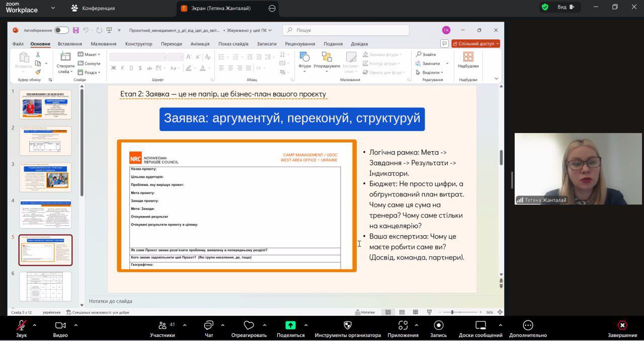Open the Animation (Анімація) ribbon tab
Viewport: 644px width, 341px height.
click(200, 44)
